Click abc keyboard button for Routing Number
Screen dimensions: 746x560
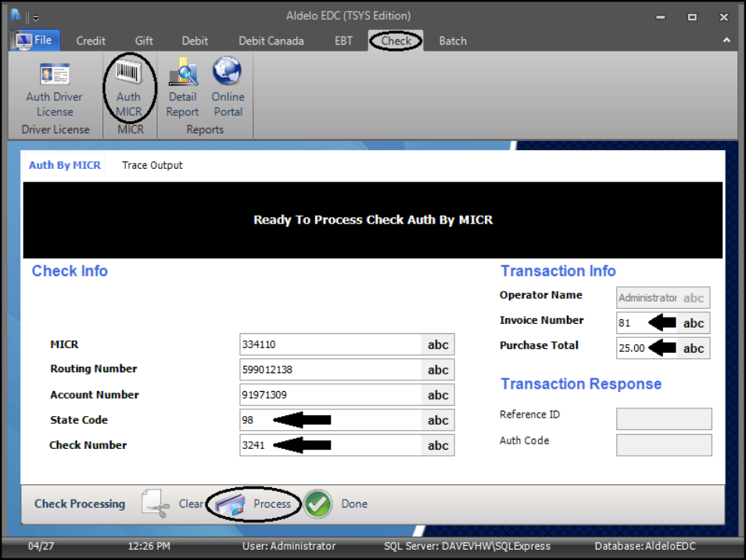click(438, 370)
